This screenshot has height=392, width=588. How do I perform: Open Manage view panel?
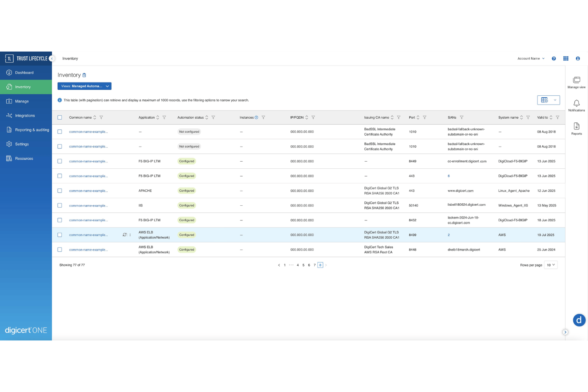click(x=576, y=83)
